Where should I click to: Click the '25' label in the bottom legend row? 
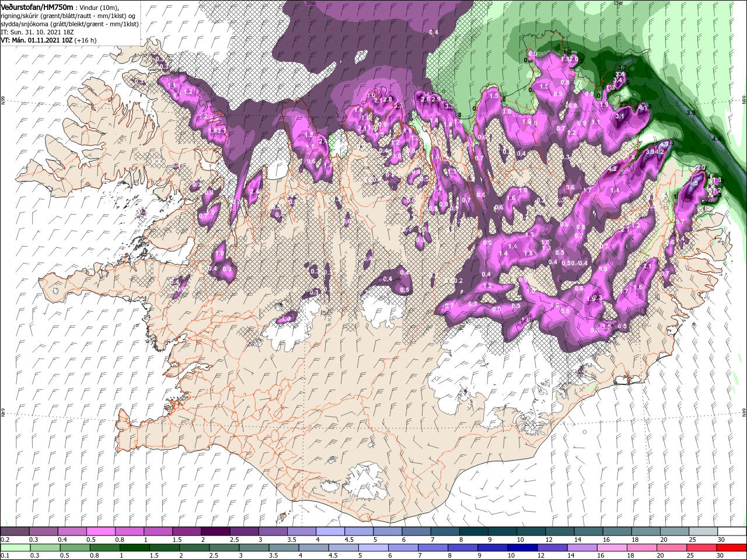point(689,555)
